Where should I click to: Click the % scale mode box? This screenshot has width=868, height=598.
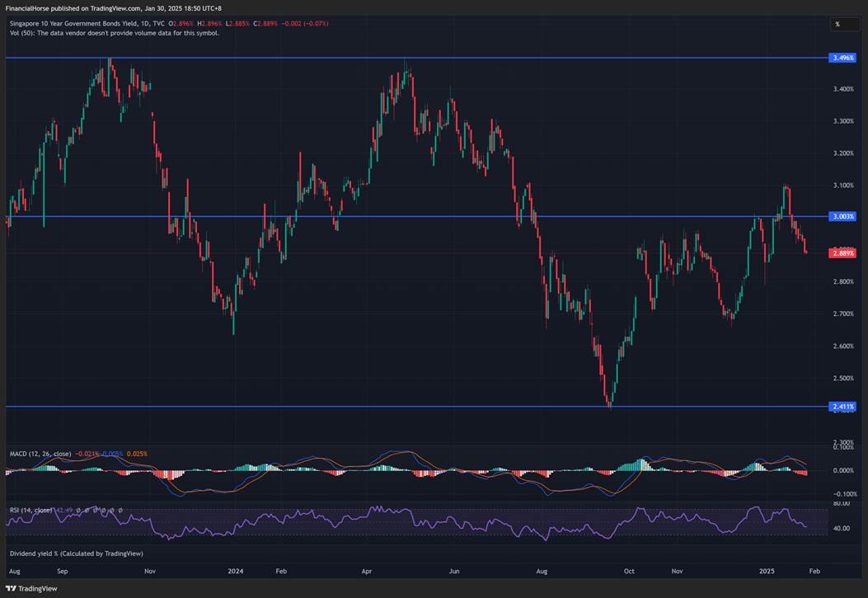pos(845,24)
